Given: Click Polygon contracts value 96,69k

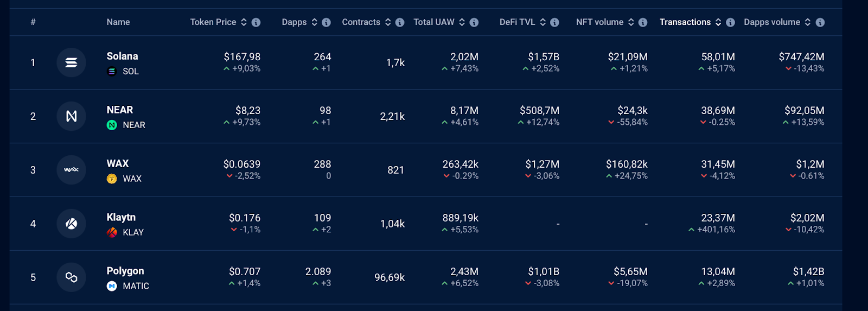Looking at the screenshot, I should (390, 277).
